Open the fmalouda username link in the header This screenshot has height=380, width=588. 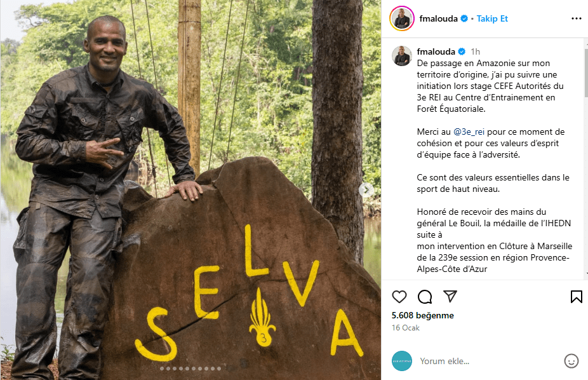pyautogui.click(x=438, y=18)
